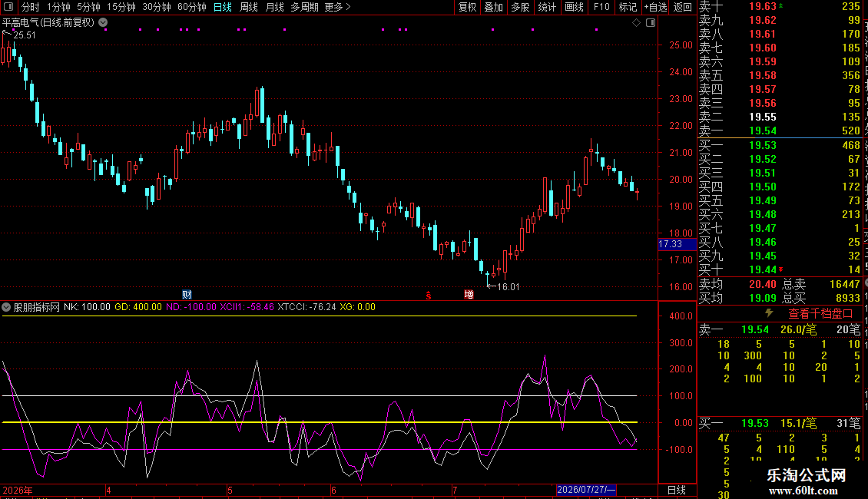Image resolution: width=868 pixels, height=499 pixels.
Task: Select the 买五 19.49 bid row
Action: (780, 201)
